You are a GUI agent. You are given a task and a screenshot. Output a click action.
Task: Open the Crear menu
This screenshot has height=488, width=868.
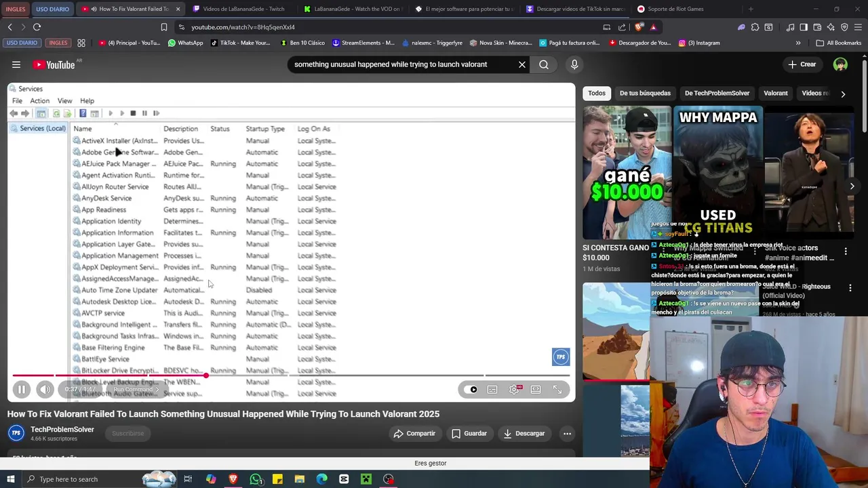[x=802, y=64]
